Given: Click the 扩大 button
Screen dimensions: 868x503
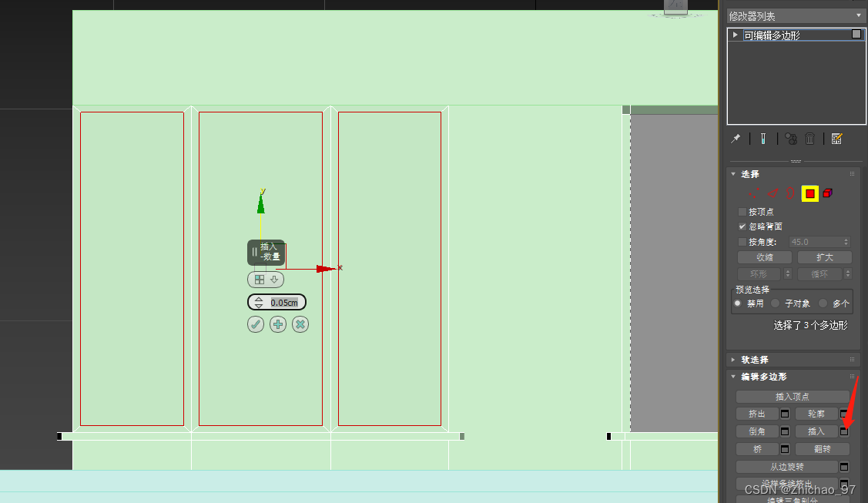Looking at the screenshot, I should (824, 257).
